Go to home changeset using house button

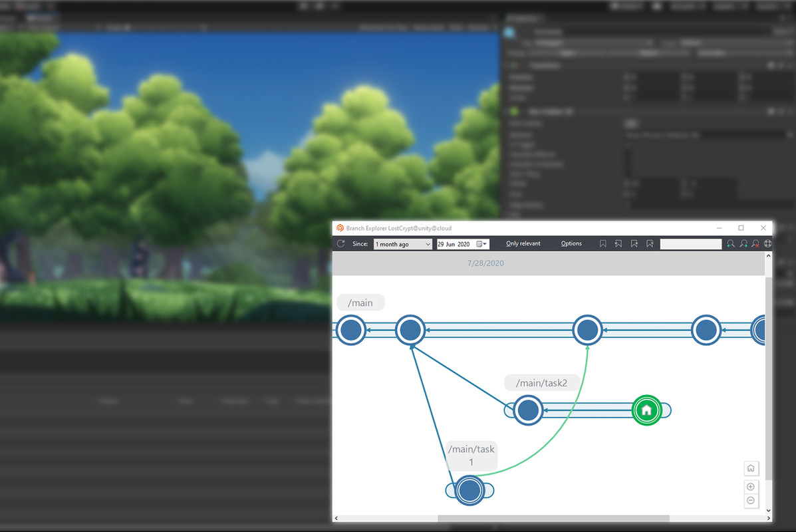point(751,468)
